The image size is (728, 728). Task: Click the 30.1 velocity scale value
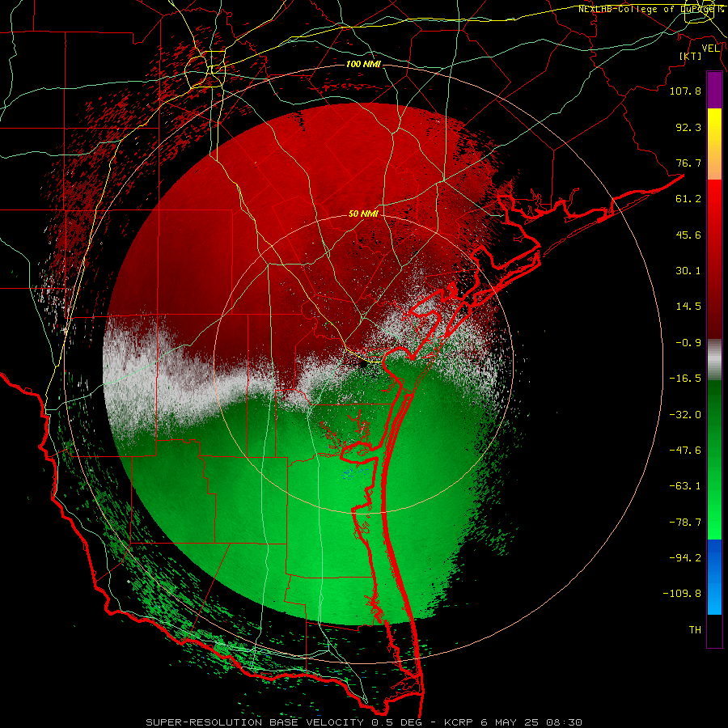(688, 271)
